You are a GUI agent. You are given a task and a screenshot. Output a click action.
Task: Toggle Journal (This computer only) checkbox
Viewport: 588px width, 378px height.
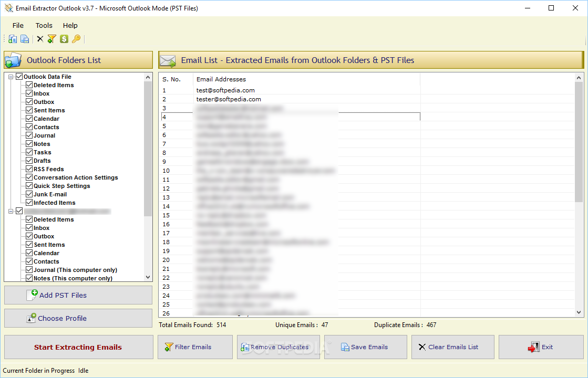[29, 270]
